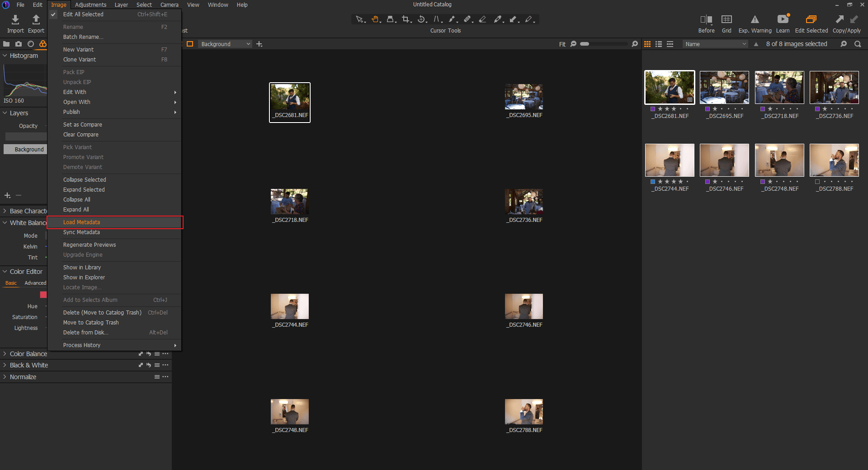Switch browser to list view
Image resolution: width=868 pixels, height=470 pixels.
pyautogui.click(x=659, y=44)
